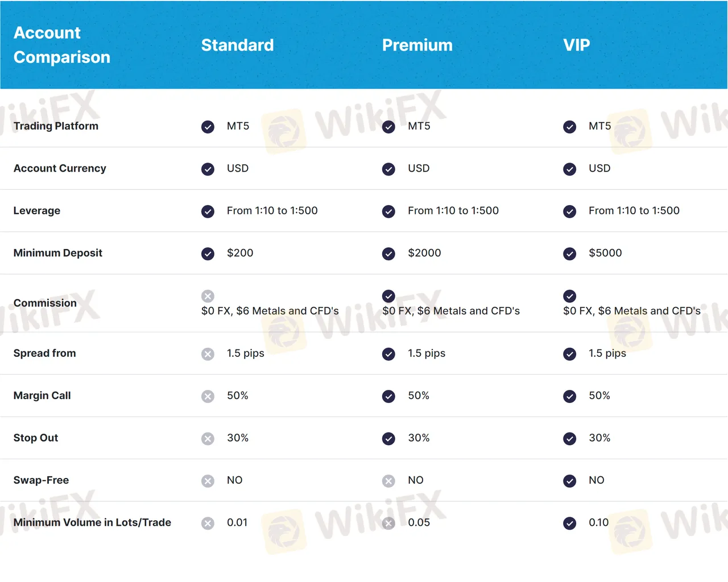The width and height of the screenshot is (728, 582).
Task: Click the gray X icon for Standard commission
Action: pos(208,296)
